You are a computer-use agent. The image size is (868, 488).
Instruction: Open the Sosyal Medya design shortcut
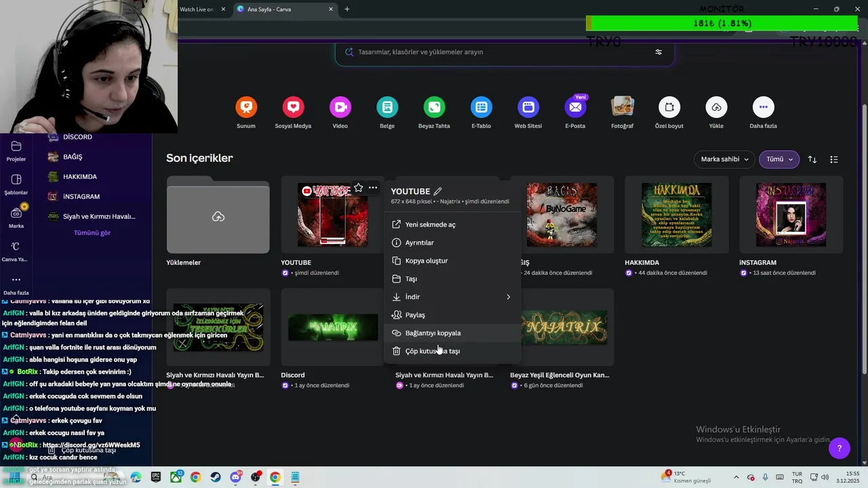(x=293, y=107)
